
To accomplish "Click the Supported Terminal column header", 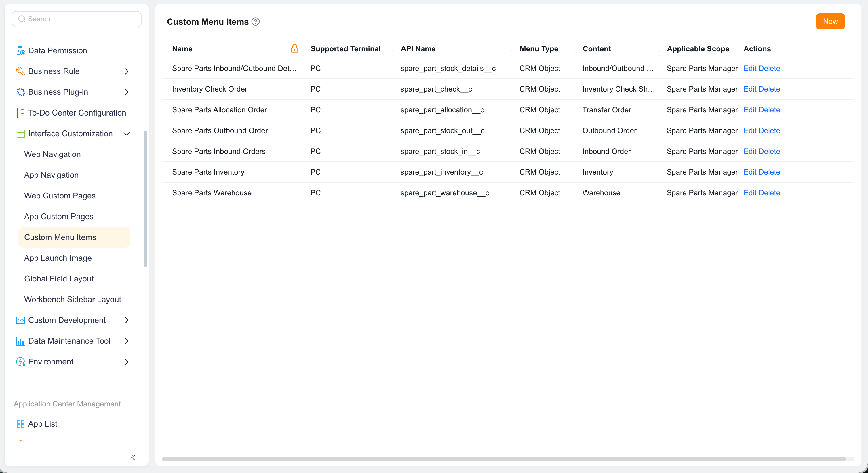I will point(345,49).
